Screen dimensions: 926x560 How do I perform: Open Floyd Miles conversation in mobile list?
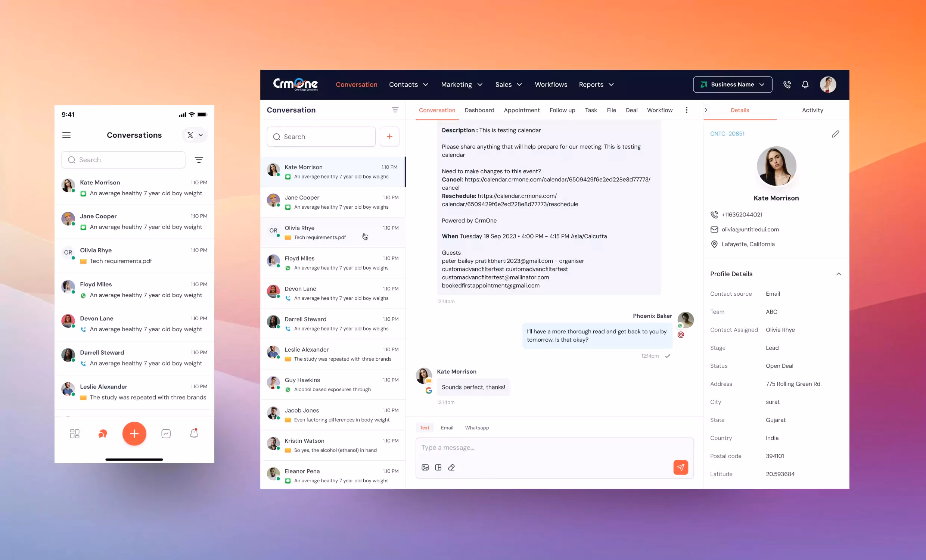tap(134, 290)
